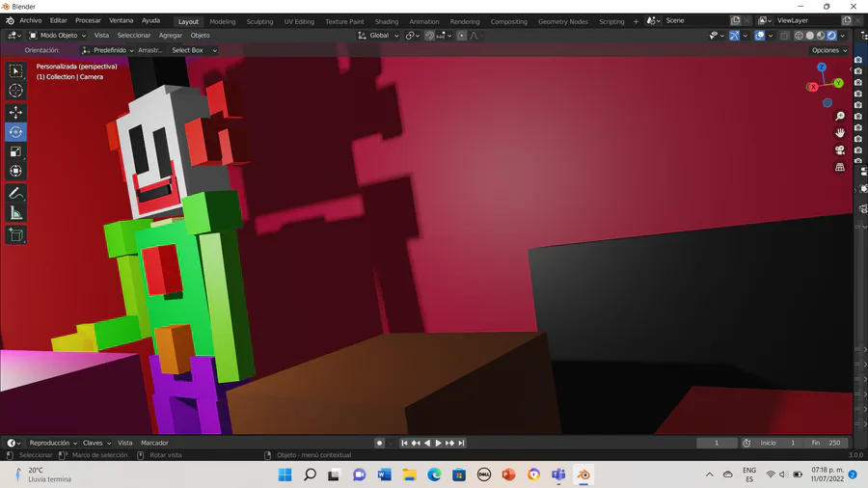The image size is (868, 488).
Task: Switch to material preview shading
Action: point(821,36)
